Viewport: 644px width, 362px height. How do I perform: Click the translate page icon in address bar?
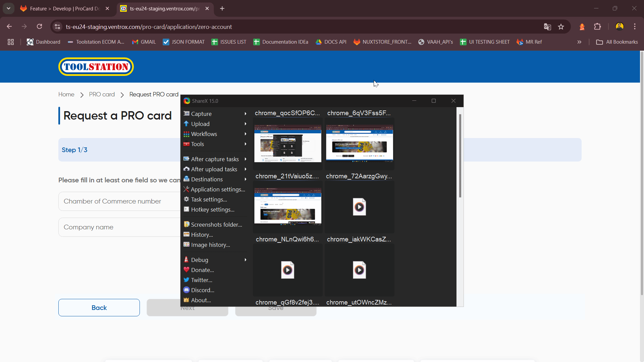(x=547, y=27)
